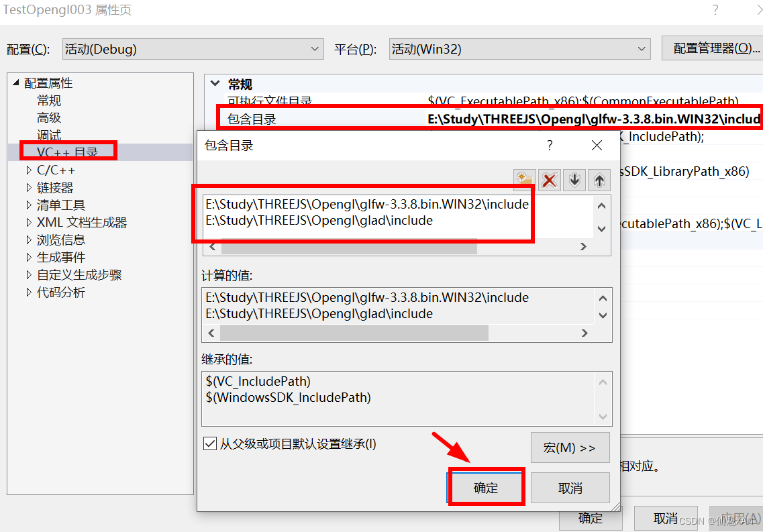Collapse the 配置属性 tree node
Image resolution: width=763 pixels, height=532 pixels.
[15, 82]
